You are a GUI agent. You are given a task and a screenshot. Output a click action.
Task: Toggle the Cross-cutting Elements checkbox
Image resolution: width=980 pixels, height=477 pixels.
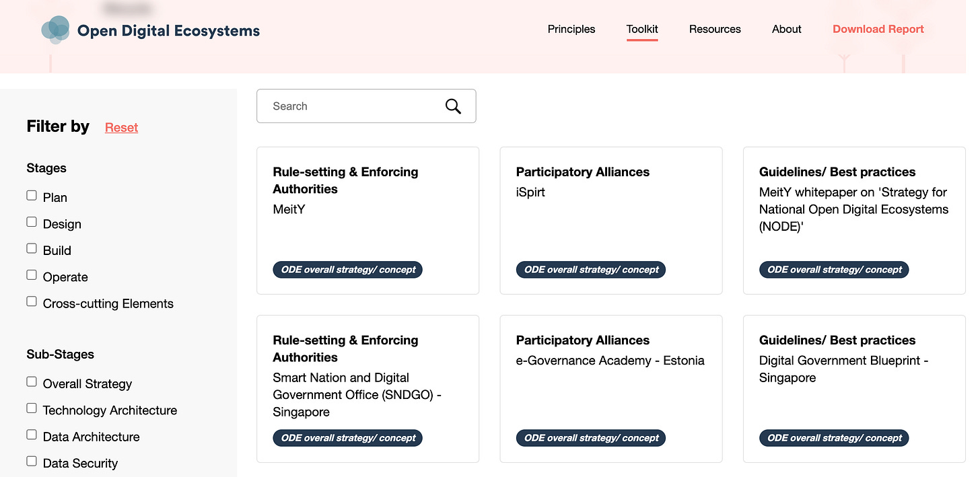click(32, 302)
